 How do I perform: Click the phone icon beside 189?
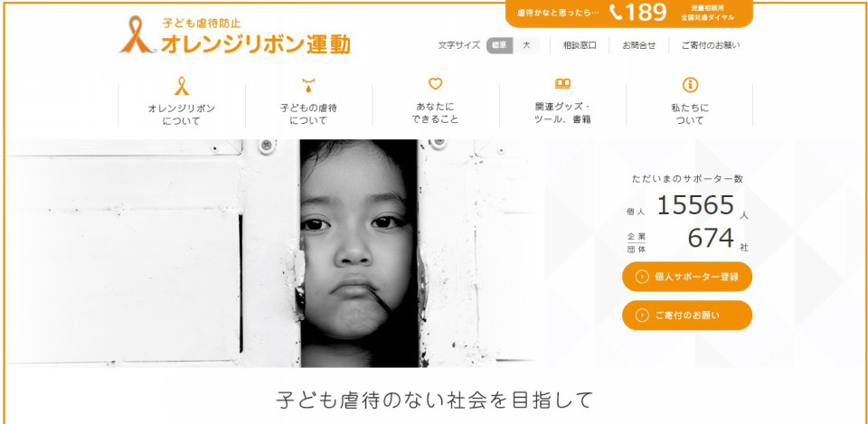[x=616, y=12]
